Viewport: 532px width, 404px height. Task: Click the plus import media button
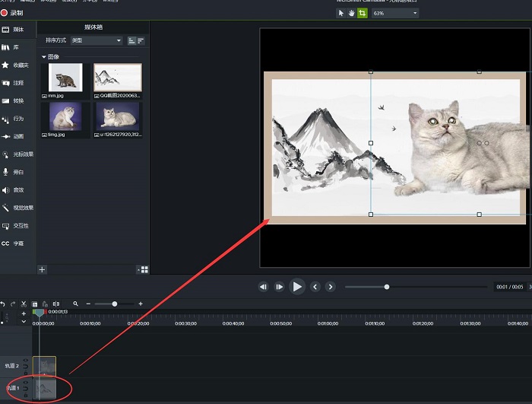42,269
